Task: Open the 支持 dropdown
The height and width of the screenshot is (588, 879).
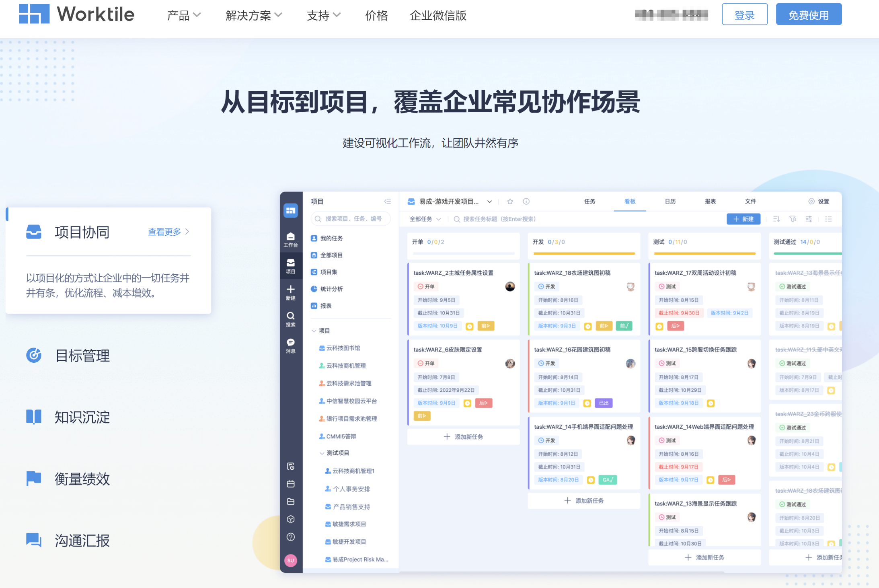Action: [324, 15]
